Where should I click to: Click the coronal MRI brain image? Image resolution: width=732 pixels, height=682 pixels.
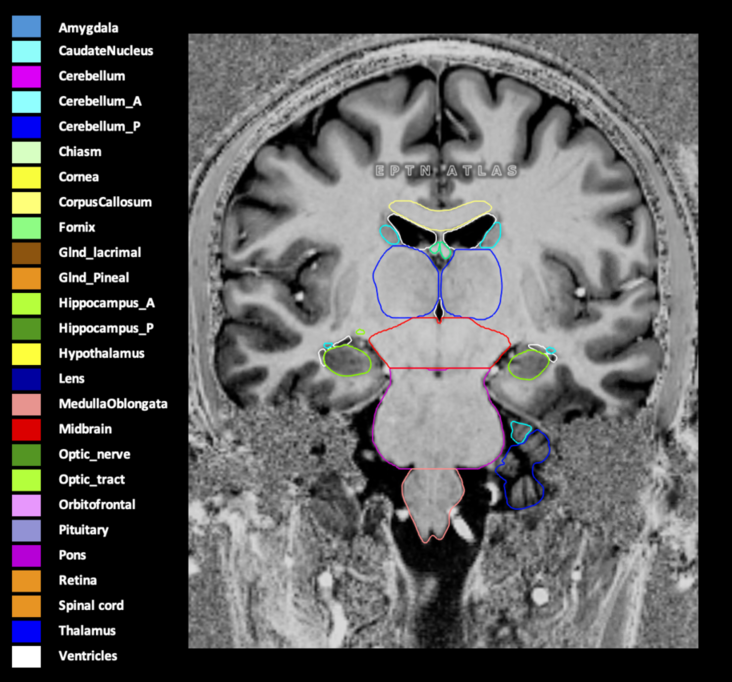[443, 341]
